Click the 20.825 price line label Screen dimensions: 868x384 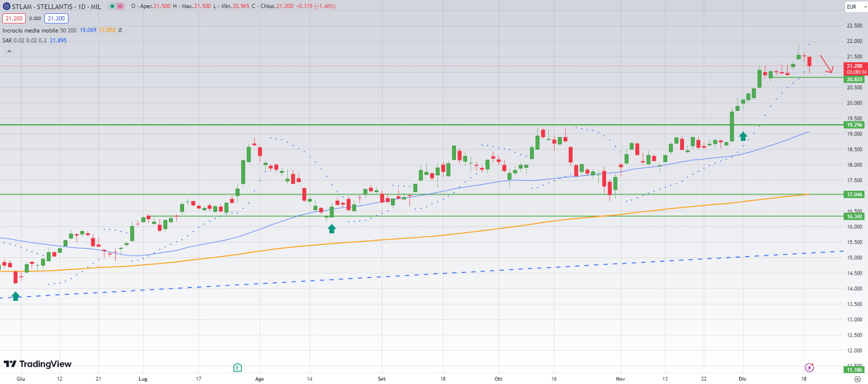point(855,79)
